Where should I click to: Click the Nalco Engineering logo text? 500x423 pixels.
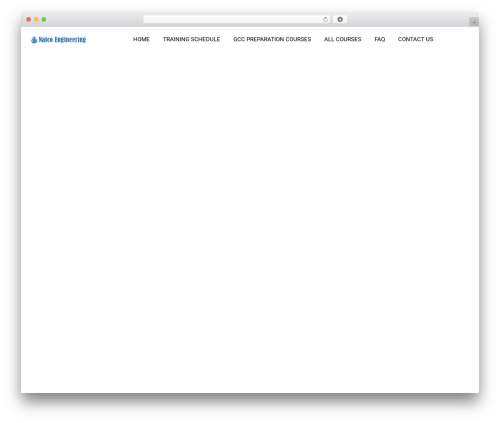click(62, 40)
